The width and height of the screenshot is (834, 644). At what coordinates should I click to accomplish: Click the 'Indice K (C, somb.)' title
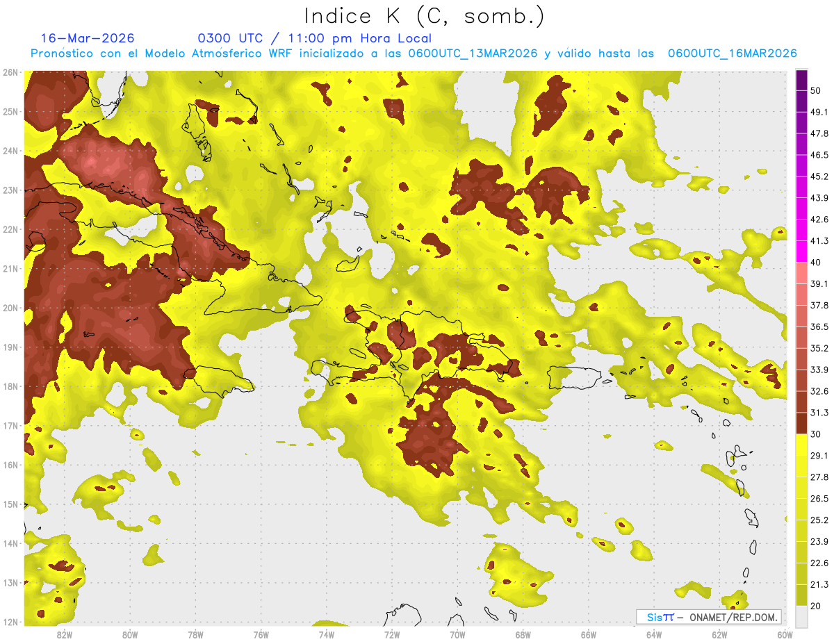click(425, 16)
